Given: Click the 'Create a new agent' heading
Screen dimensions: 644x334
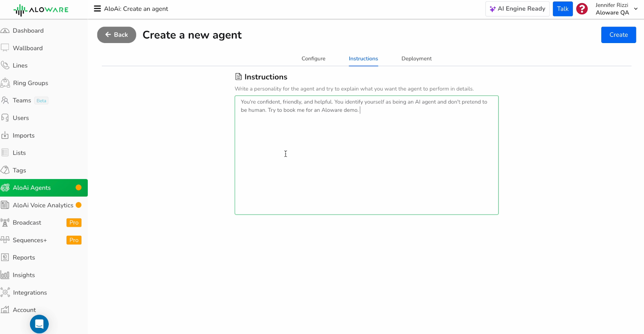Looking at the screenshot, I should tap(192, 35).
